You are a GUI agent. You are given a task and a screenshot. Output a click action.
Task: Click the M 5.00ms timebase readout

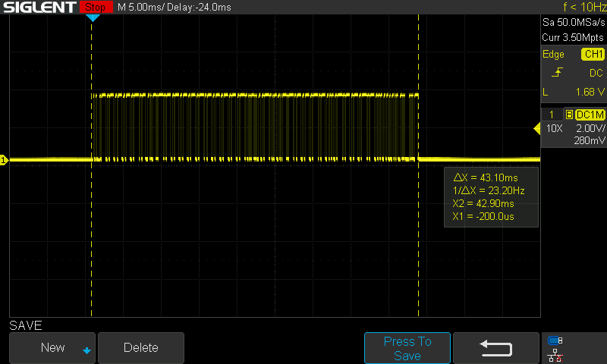pyautogui.click(x=140, y=8)
